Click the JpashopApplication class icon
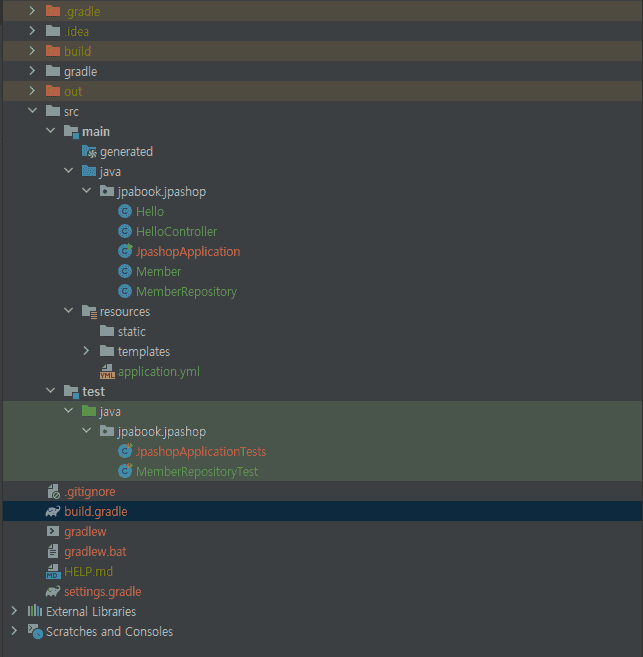Screen dimensions: 643x657 coord(125,251)
